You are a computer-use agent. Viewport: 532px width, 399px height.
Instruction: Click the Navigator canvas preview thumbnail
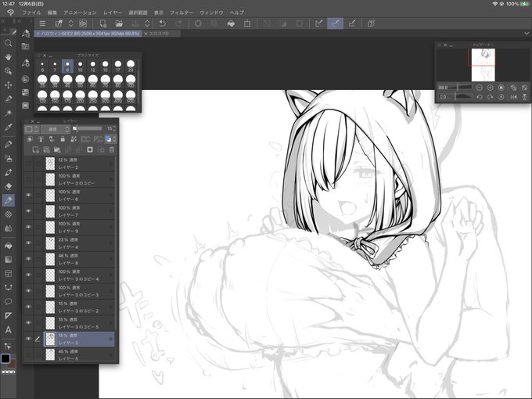(x=483, y=65)
